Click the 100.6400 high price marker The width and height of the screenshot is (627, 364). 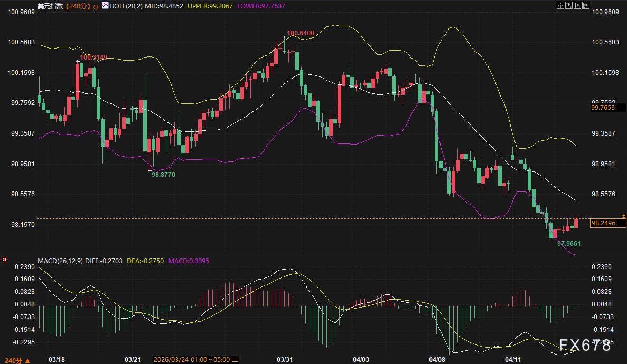coord(301,33)
